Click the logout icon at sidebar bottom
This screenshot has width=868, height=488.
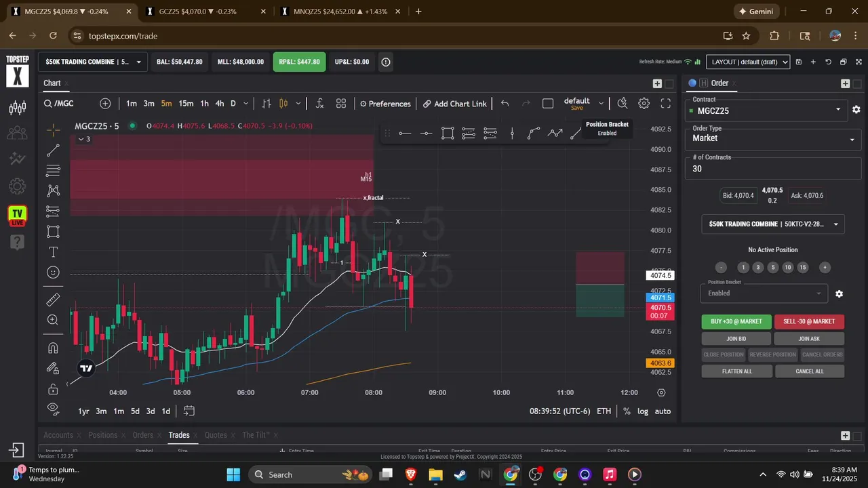[x=17, y=450]
